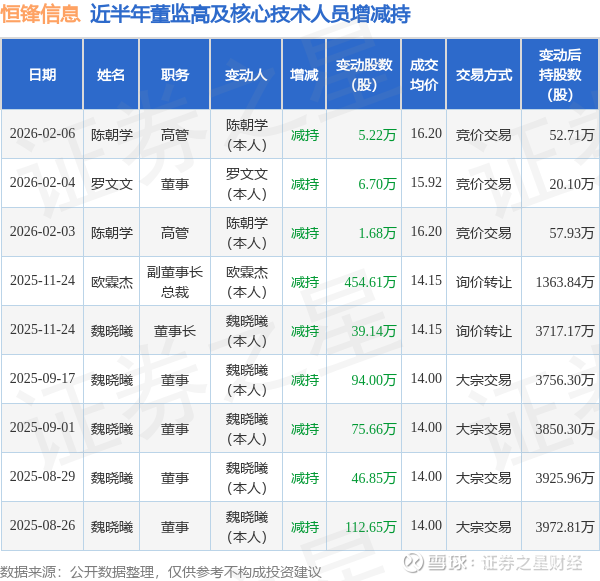Select the 变动后持股数(股) header
The height and width of the screenshot is (581, 600).
[560, 75]
